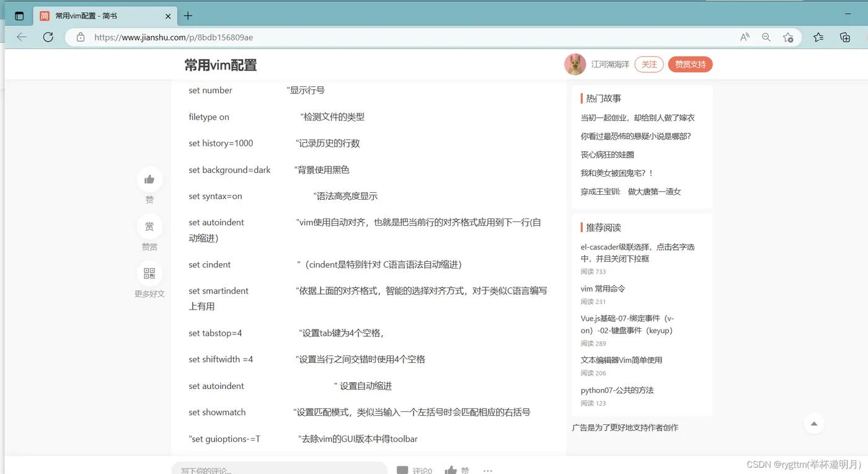Select the 常用vim配置 browser tab

(104, 16)
